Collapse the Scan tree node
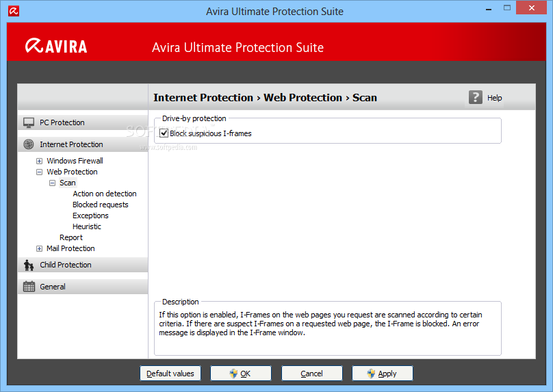 pos(52,183)
